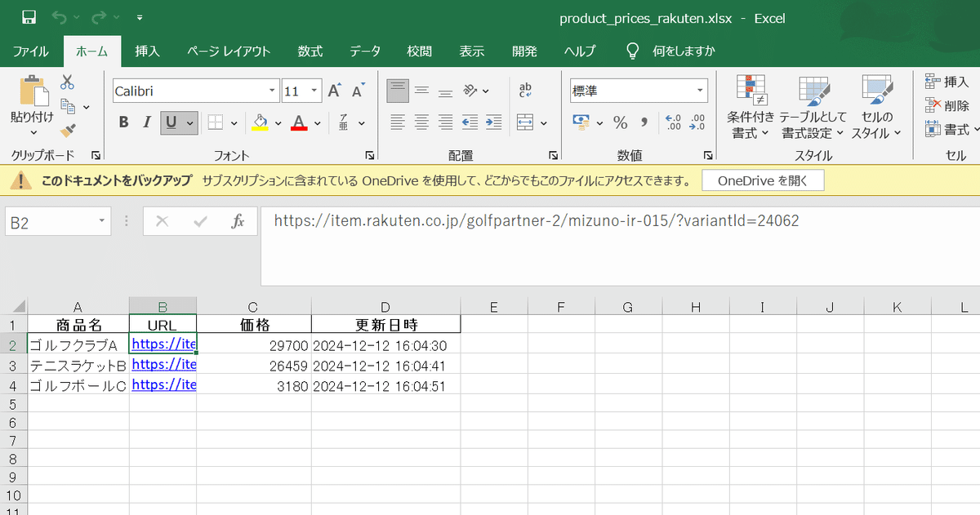Open the Customize Quick Access Toolbar arrow
The width and height of the screenshot is (980, 515).
click(x=140, y=17)
